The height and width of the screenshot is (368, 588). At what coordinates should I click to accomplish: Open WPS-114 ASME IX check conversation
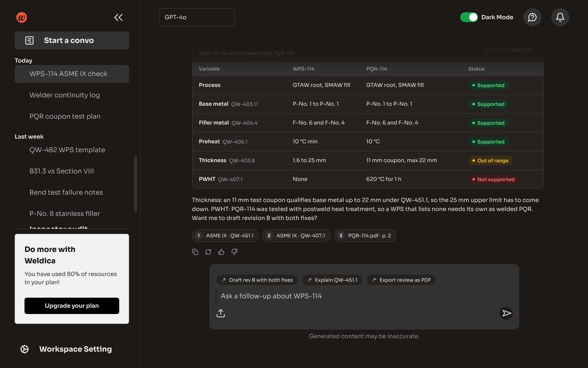72,74
